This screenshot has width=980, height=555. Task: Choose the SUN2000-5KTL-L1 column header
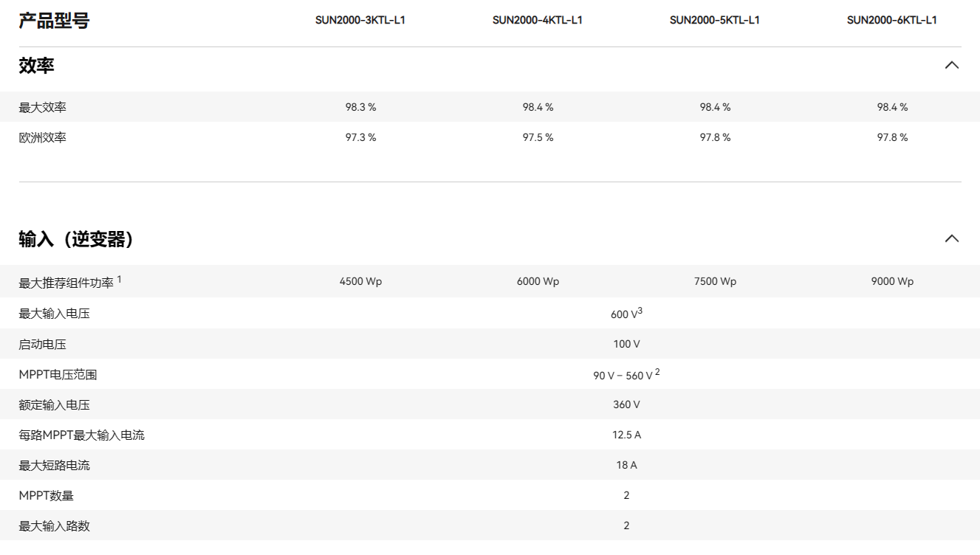[x=714, y=20]
